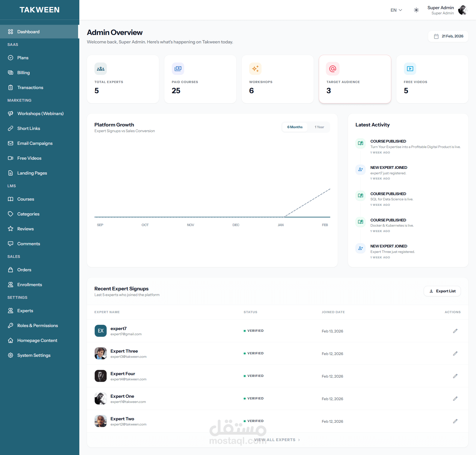This screenshot has height=455, width=476.
Task: Click View All Experts link
Action: tap(277, 440)
